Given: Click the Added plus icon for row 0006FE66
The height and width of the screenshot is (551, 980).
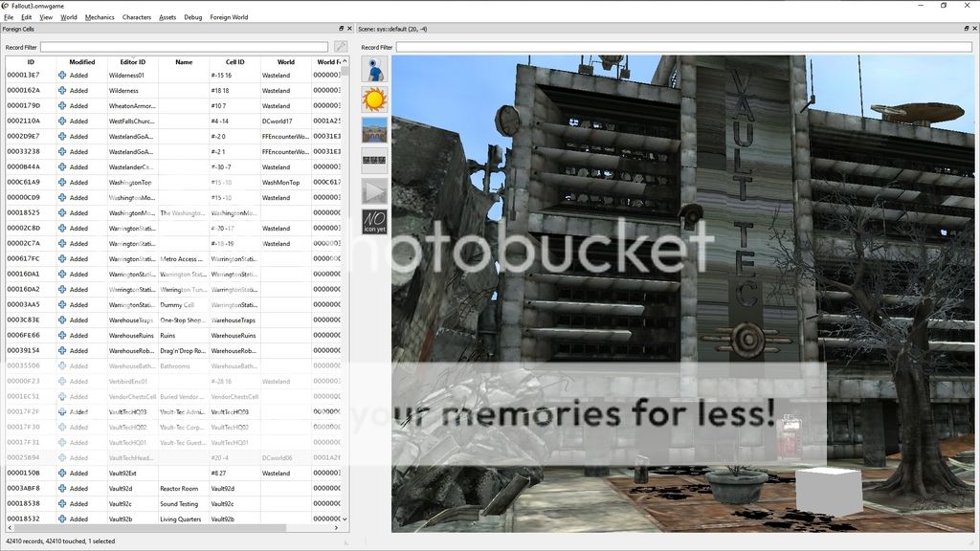Looking at the screenshot, I should [62, 336].
